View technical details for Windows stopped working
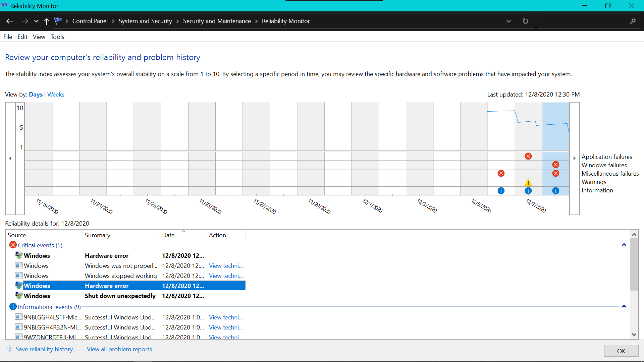This screenshot has height=362, width=644. click(x=226, y=276)
